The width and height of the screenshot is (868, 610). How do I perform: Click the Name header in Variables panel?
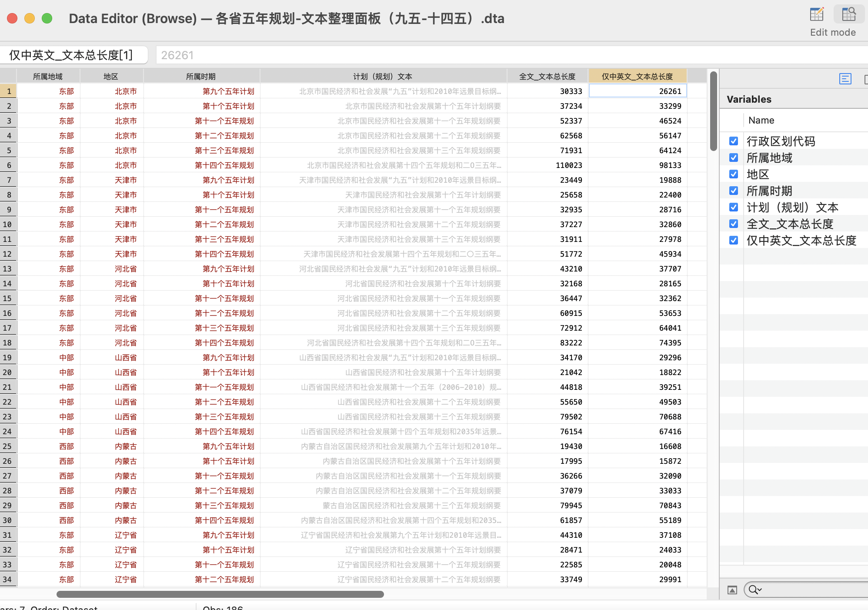[761, 120]
